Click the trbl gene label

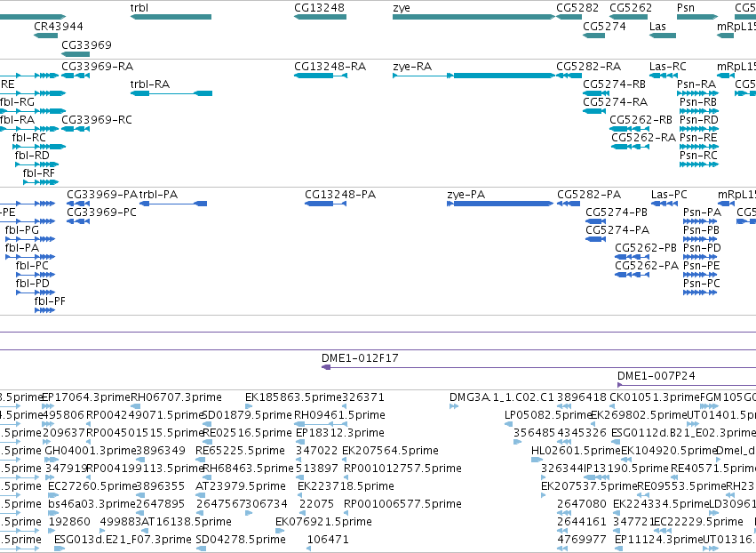(139, 8)
